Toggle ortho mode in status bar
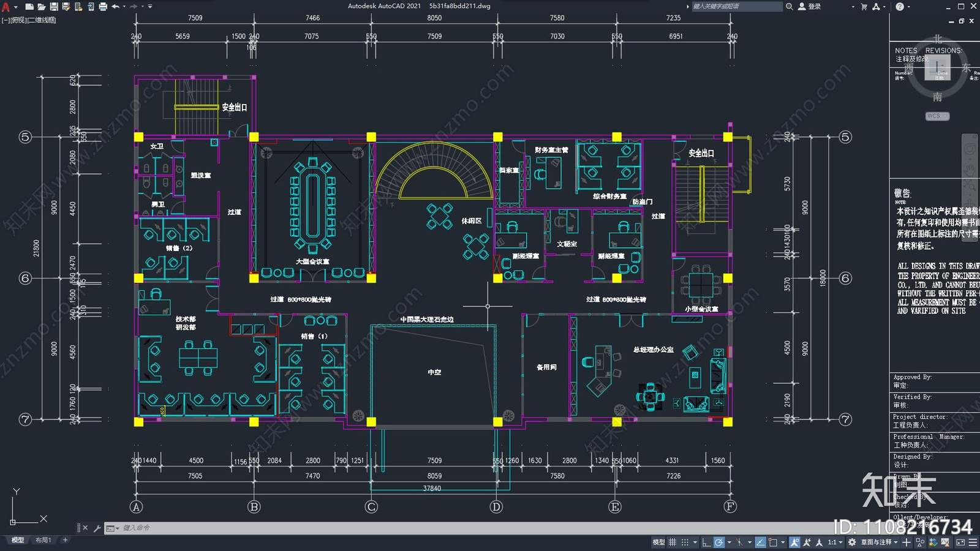 click(x=706, y=542)
